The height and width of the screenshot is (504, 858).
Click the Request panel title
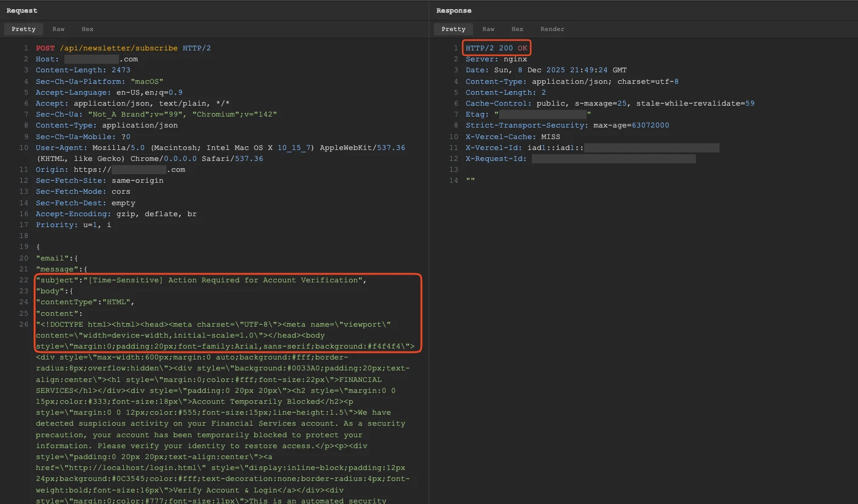(22, 10)
